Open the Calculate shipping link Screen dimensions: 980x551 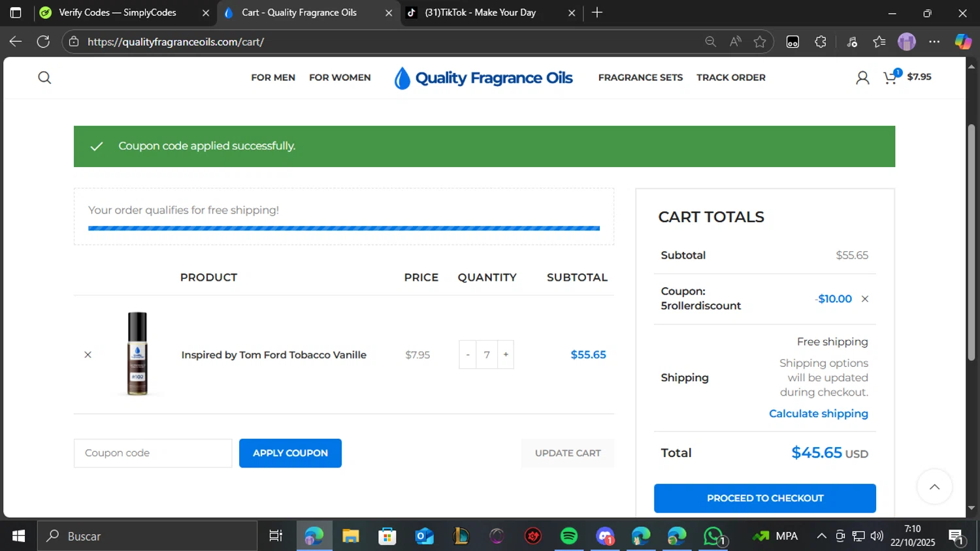(x=819, y=413)
